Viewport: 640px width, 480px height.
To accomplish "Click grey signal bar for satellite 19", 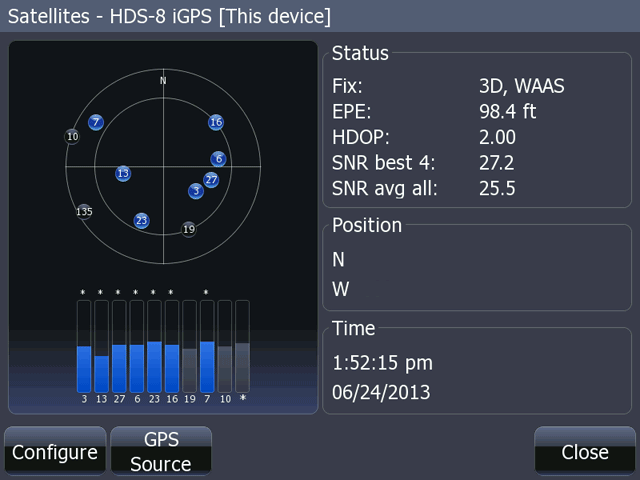I will pyautogui.click(x=189, y=347).
